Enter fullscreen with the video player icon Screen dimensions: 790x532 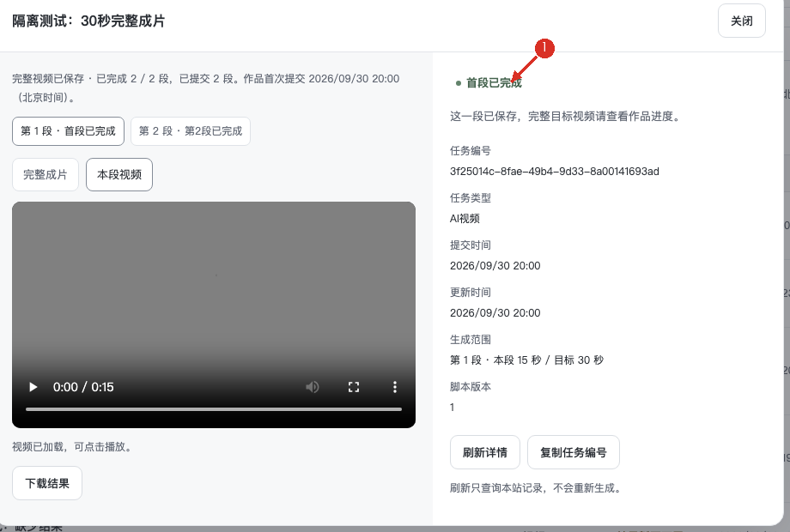tap(354, 387)
